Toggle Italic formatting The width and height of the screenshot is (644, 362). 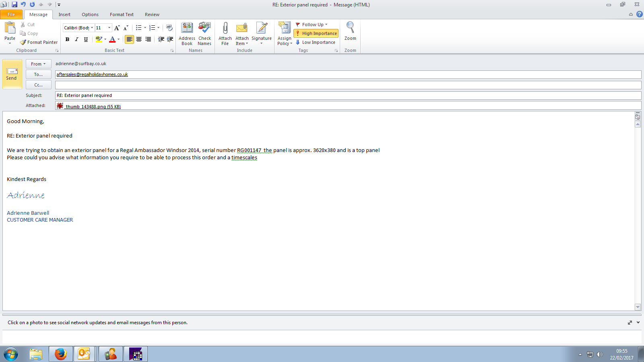pyautogui.click(x=76, y=39)
